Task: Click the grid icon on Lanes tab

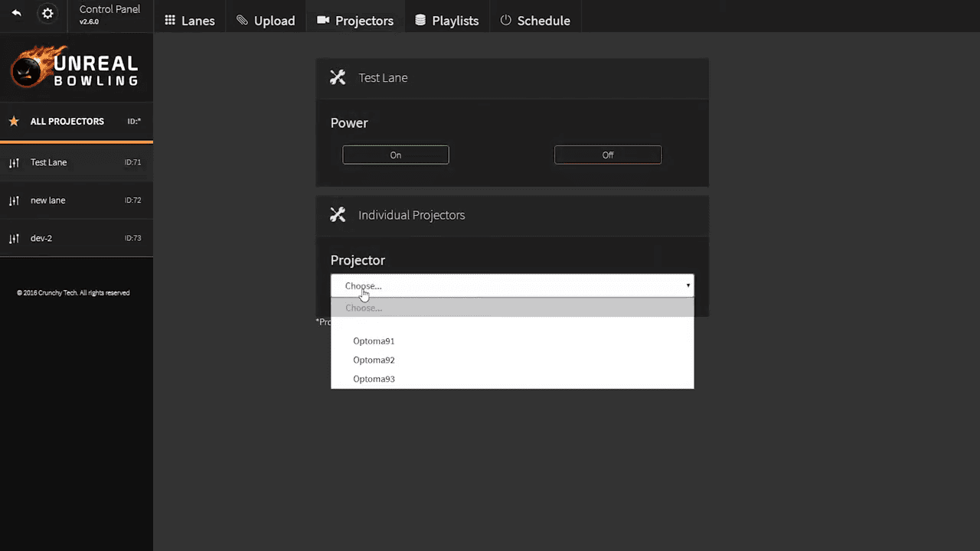Action: [x=170, y=21]
